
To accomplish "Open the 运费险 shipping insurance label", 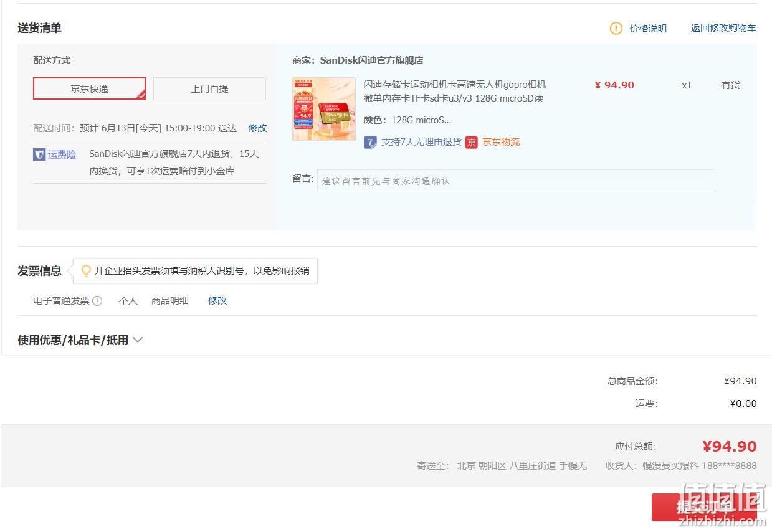I will (x=62, y=154).
